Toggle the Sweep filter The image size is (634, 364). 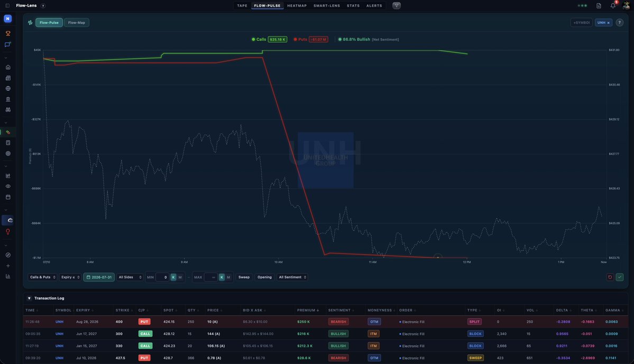(x=244, y=277)
